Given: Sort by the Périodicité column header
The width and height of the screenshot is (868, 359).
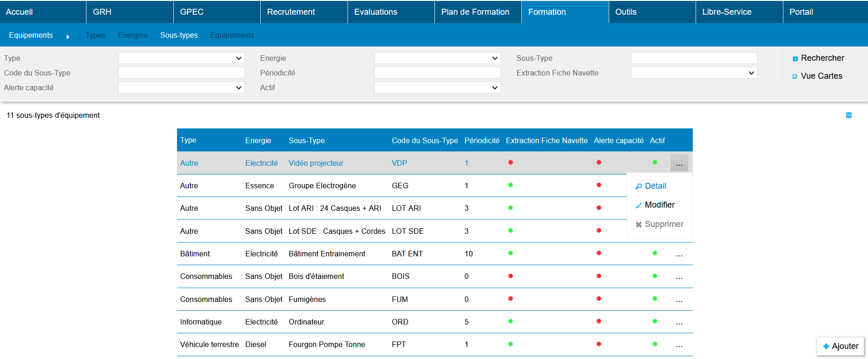Looking at the screenshot, I should (x=481, y=140).
